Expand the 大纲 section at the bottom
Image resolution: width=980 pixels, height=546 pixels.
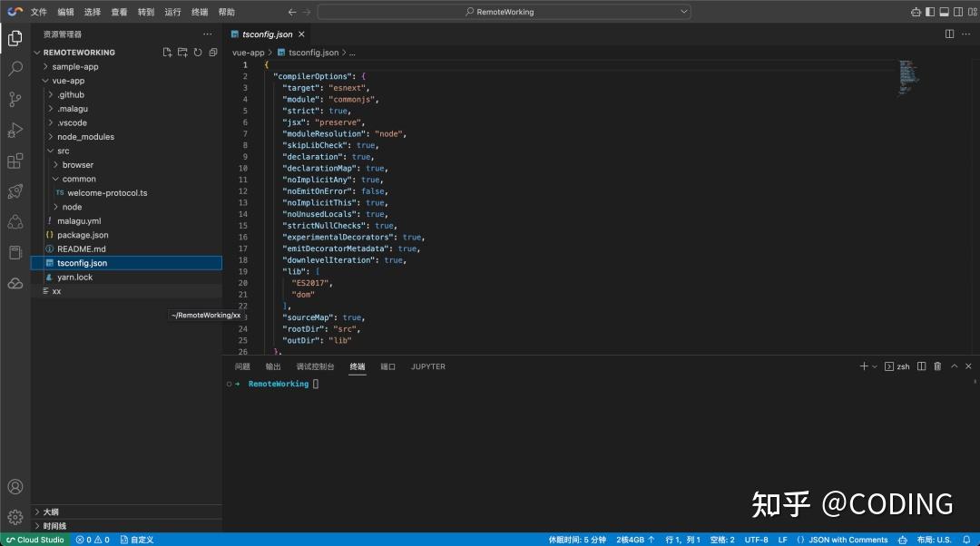pyautogui.click(x=53, y=511)
